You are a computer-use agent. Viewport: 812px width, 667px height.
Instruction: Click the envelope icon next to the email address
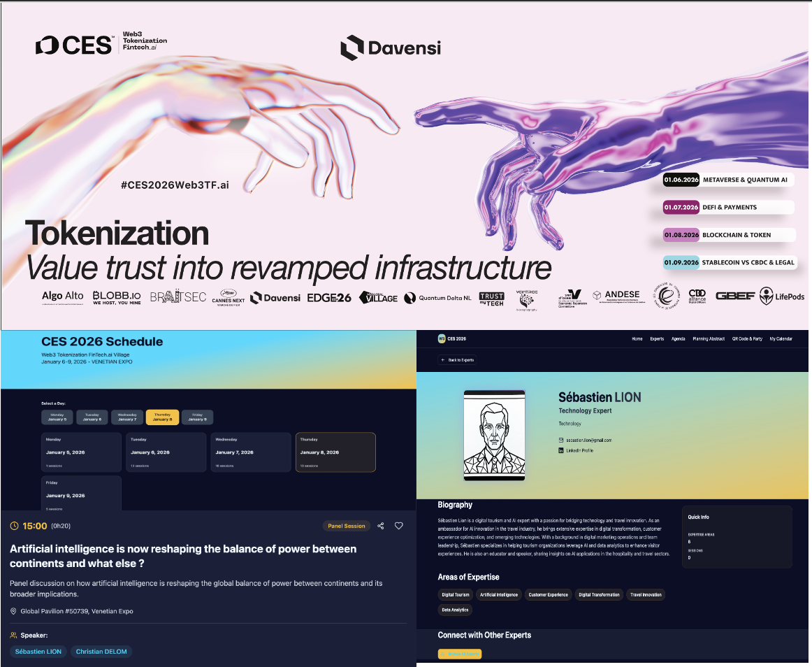coord(561,440)
